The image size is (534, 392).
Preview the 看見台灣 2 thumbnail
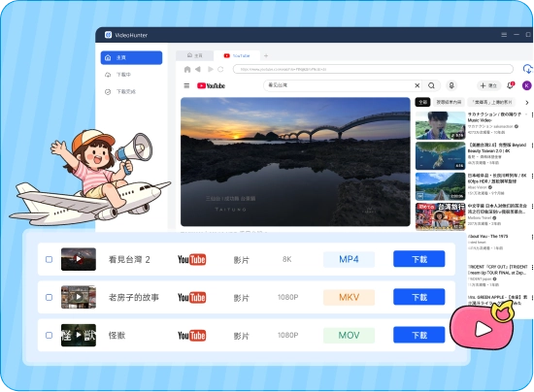click(x=79, y=259)
